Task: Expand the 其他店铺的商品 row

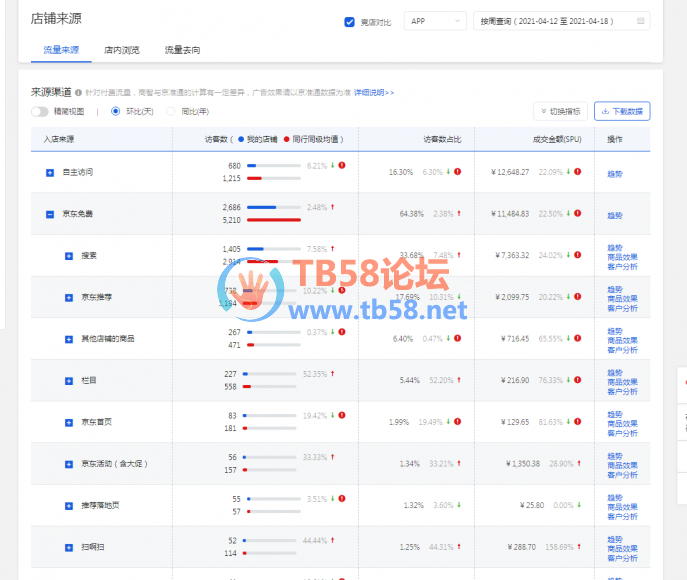Action: (x=69, y=340)
